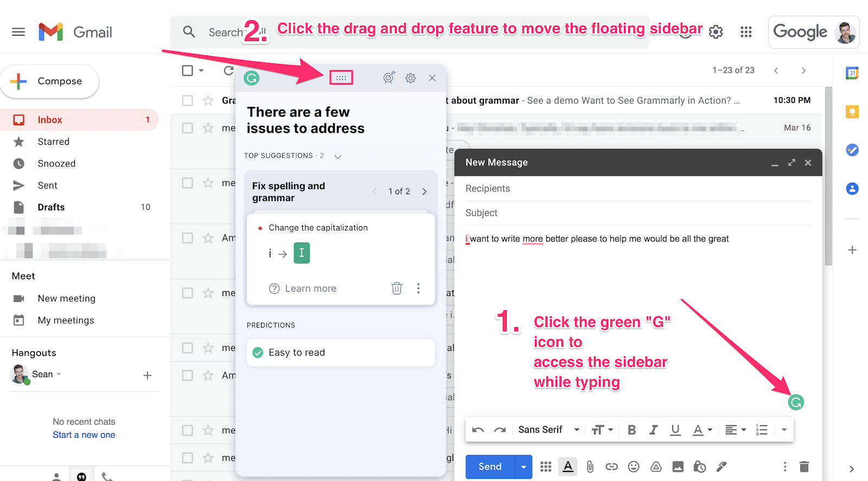Star the Mar 16 email from me

point(208,128)
